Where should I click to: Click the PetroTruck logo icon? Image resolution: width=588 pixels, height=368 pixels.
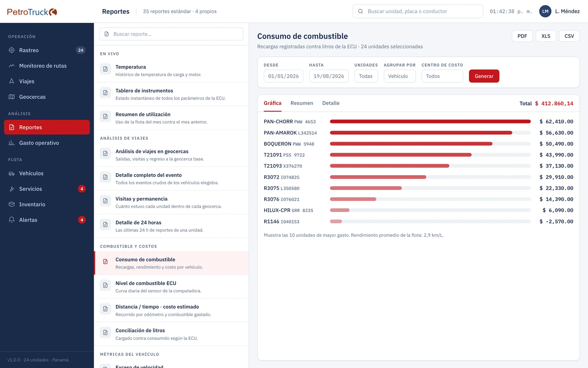tap(53, 12)
